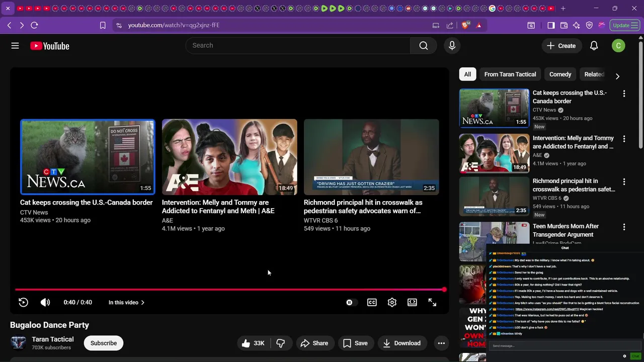Toggle the browser sidebar panel
Screen dimensions: 644x362
[551, 25]
